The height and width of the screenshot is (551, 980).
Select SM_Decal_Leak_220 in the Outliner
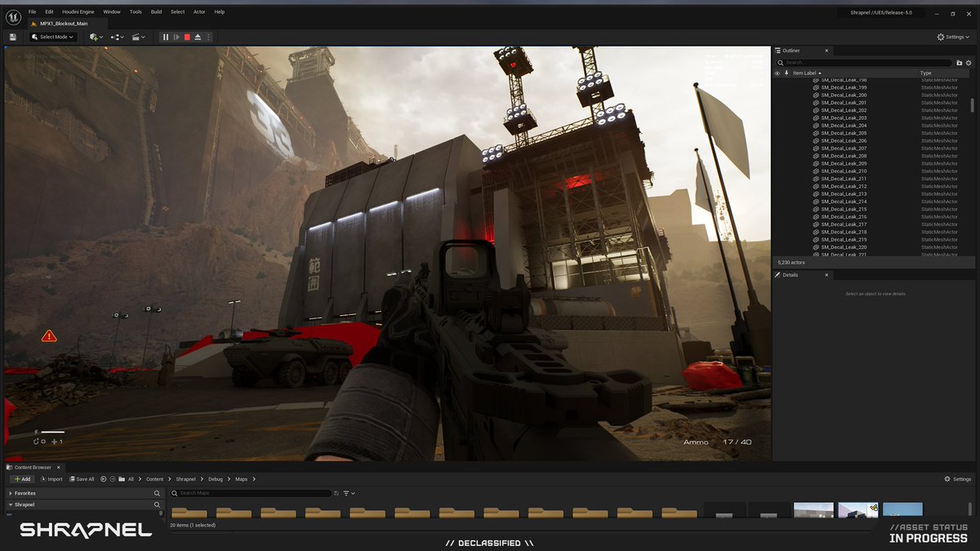pyautogui.click(x=844, y=247)
